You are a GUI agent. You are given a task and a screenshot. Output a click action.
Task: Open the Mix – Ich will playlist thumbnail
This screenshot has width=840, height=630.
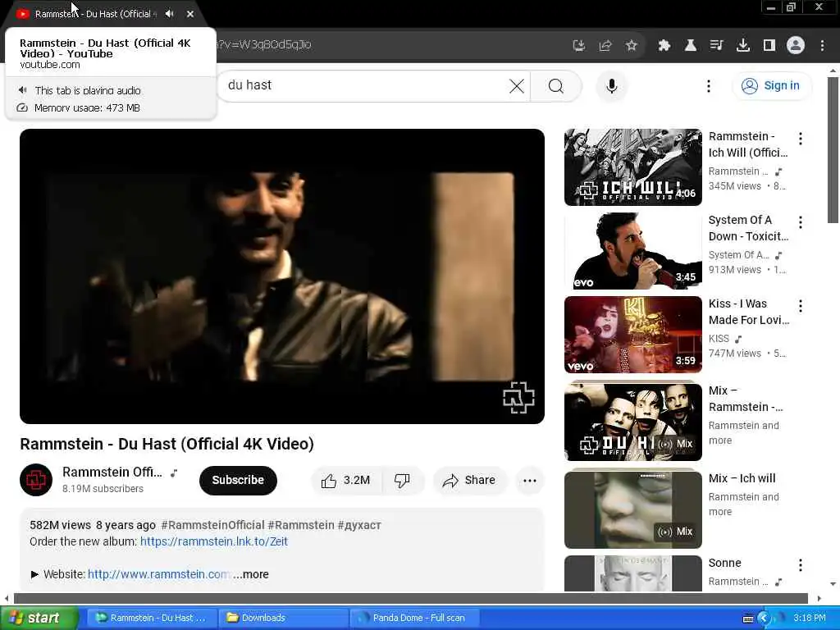tap(632, 509)
